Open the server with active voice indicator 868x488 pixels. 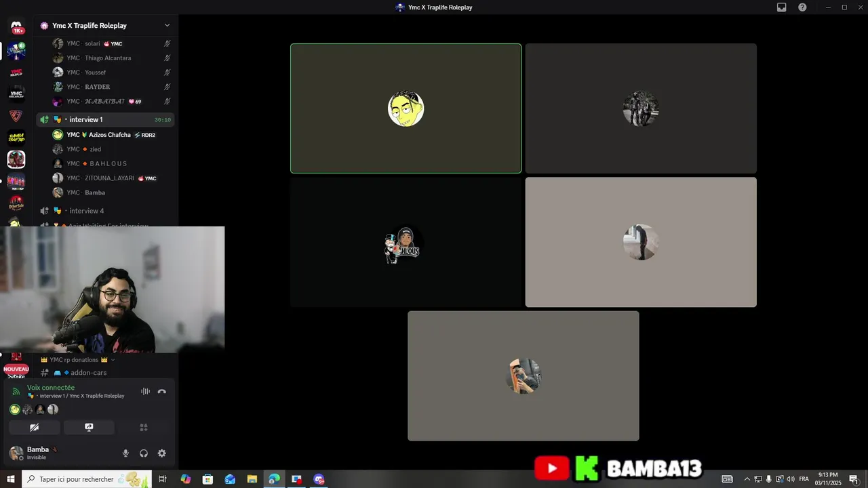16,51
